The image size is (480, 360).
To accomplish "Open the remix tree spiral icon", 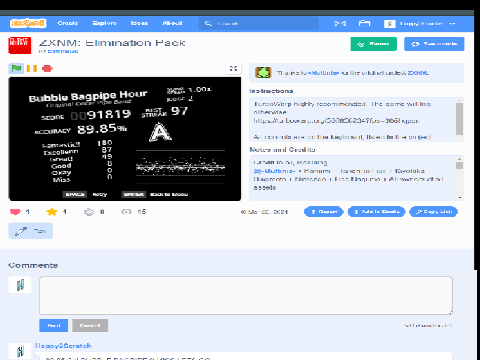I will pyautogui.click(x=89, y=212).
